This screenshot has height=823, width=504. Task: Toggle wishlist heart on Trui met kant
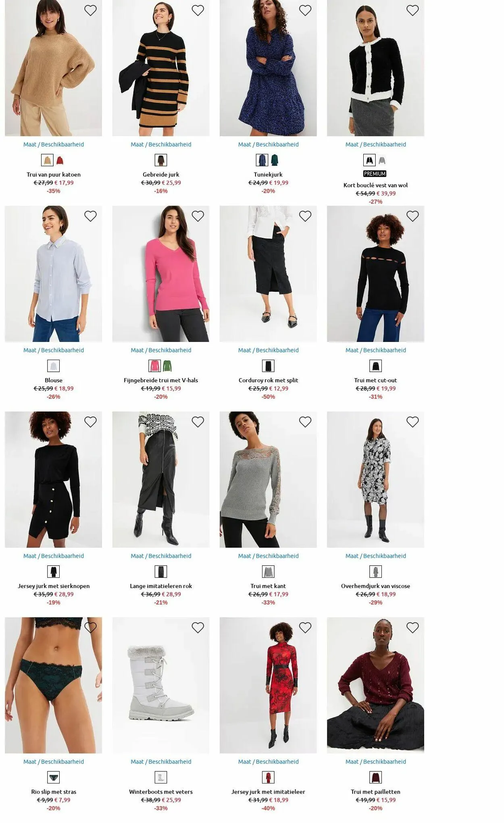pos(305,422)
